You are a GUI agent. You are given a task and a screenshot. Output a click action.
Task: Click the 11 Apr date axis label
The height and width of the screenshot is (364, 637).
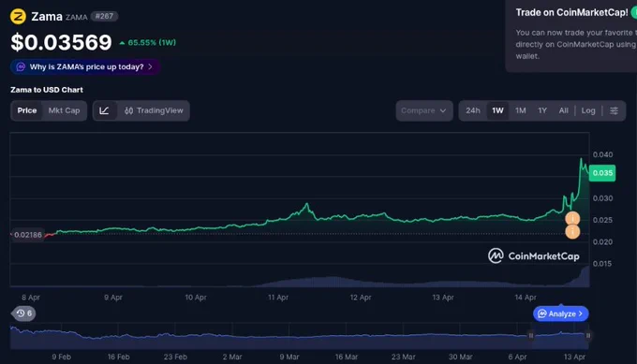point(278,298)
